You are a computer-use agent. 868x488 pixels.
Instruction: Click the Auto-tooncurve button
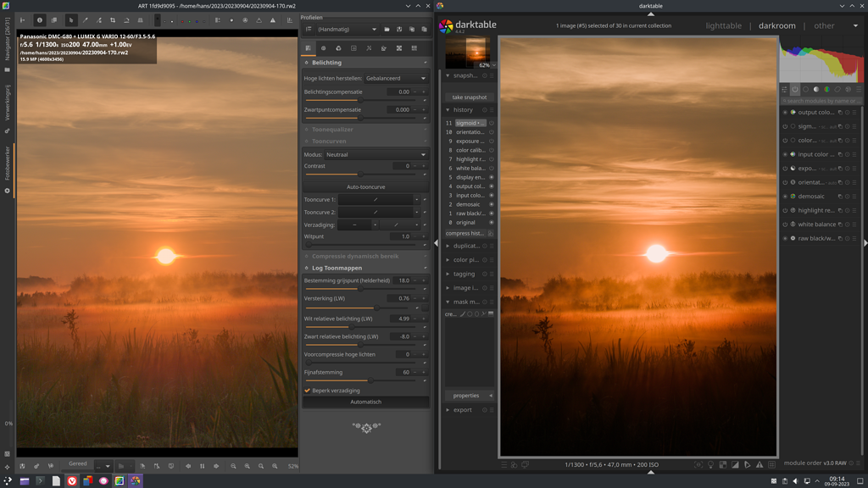point(365,187)
